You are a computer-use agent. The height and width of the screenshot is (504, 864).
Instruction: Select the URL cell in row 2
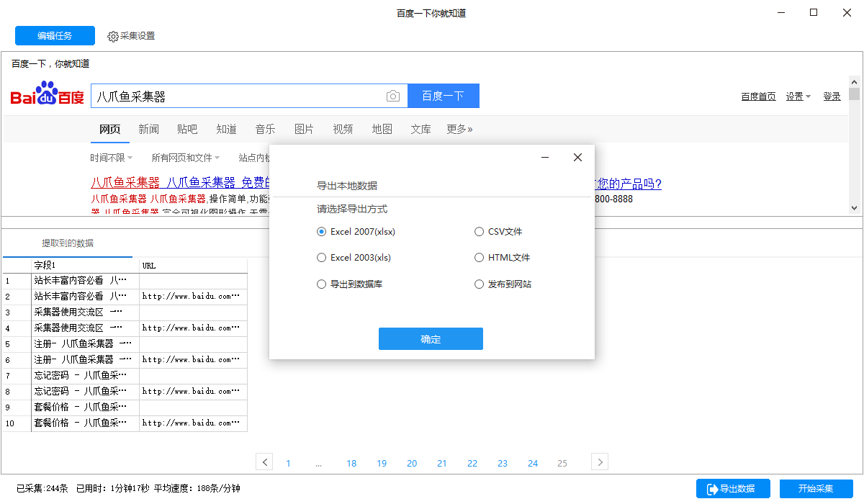point(194,296)
